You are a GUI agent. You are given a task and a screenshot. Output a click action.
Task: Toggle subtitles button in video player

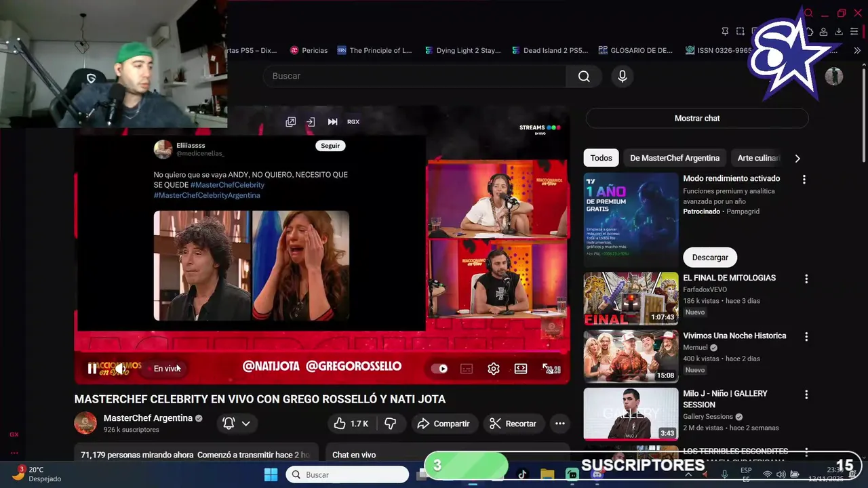click(x=467, y=369)
